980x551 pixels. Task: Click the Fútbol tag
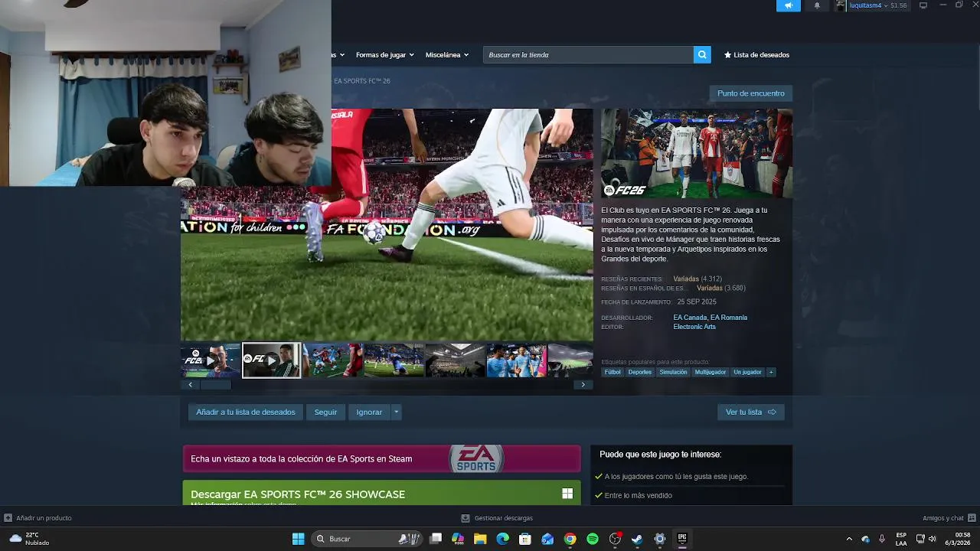click(x=612, y=373)
